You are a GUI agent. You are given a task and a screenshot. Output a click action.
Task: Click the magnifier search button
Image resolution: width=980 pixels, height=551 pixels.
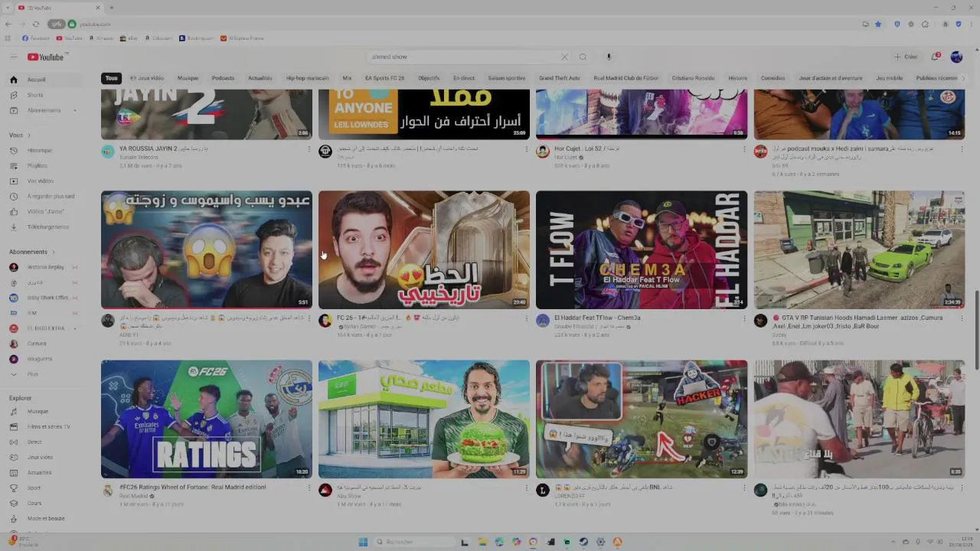583,57
